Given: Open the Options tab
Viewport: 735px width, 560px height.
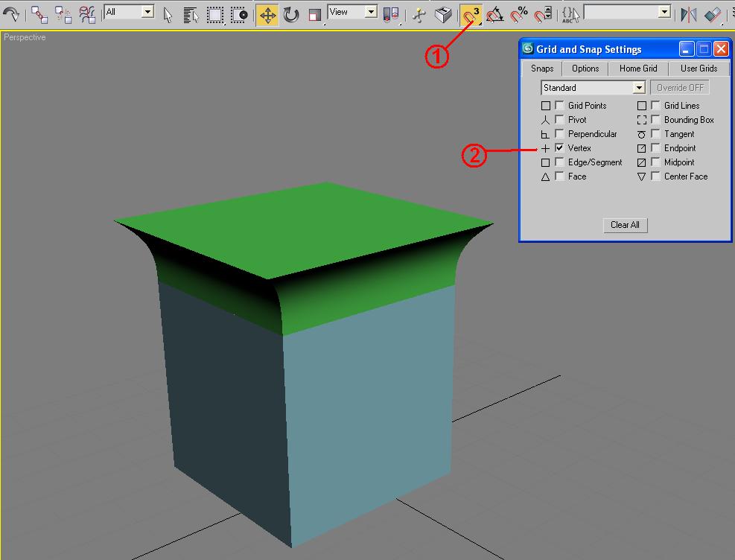Looking at the screenshot, I should click(585, 69).
